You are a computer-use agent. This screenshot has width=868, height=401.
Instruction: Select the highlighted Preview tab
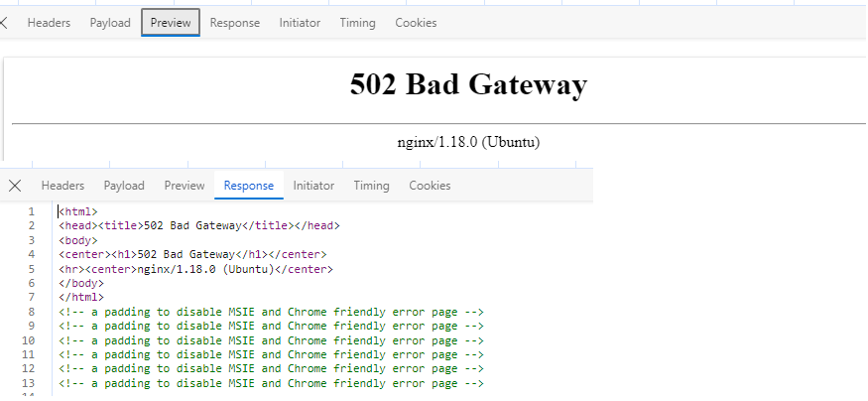pyautogui.click(x=171, y=23)
